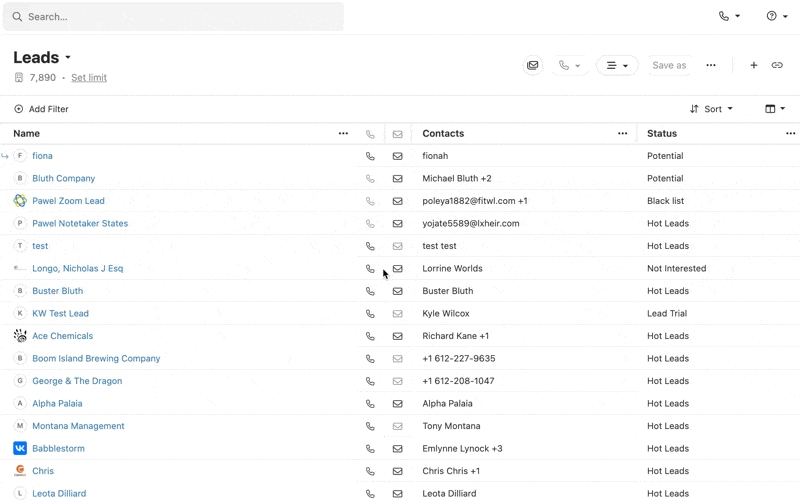Open the header more options ellipsis

click(x=711, y=65)
